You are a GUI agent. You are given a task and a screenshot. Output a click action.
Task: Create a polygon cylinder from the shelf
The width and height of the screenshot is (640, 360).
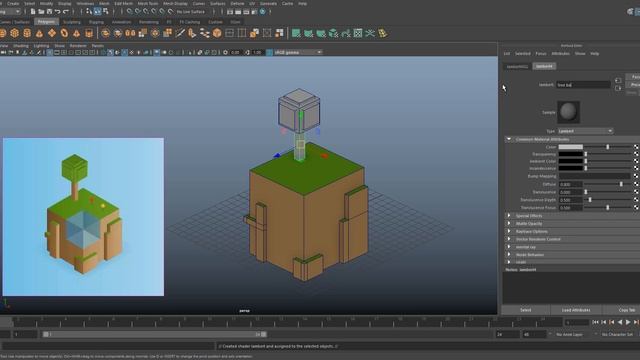27,33
